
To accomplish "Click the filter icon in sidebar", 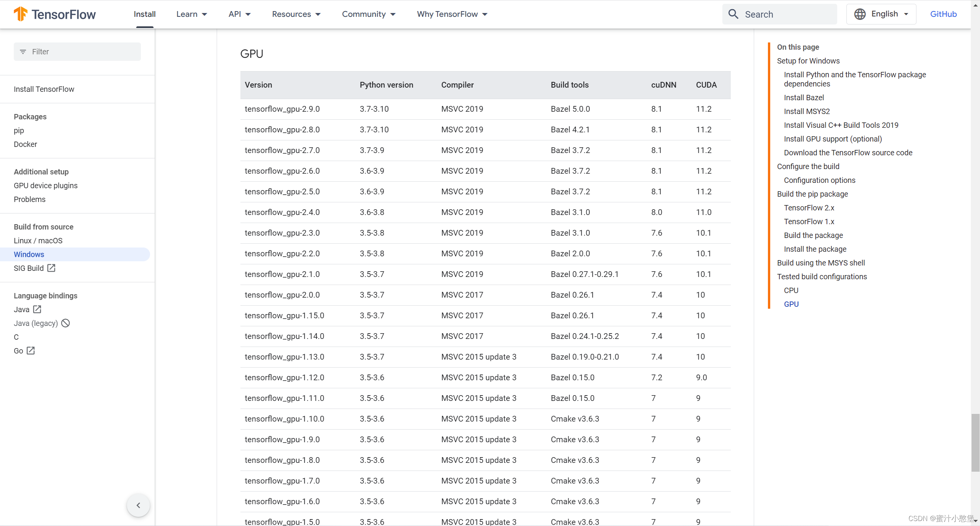I will 23,52.
